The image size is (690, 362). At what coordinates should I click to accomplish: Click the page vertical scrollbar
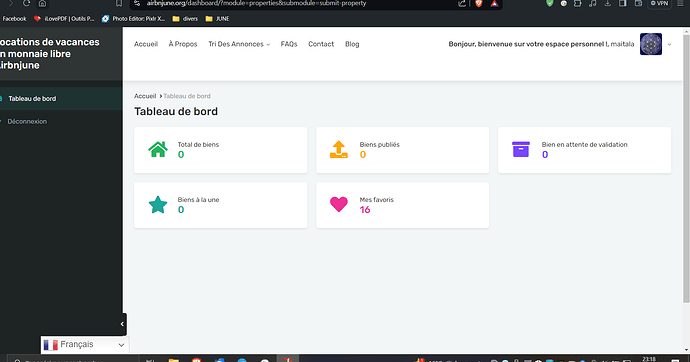686,167
